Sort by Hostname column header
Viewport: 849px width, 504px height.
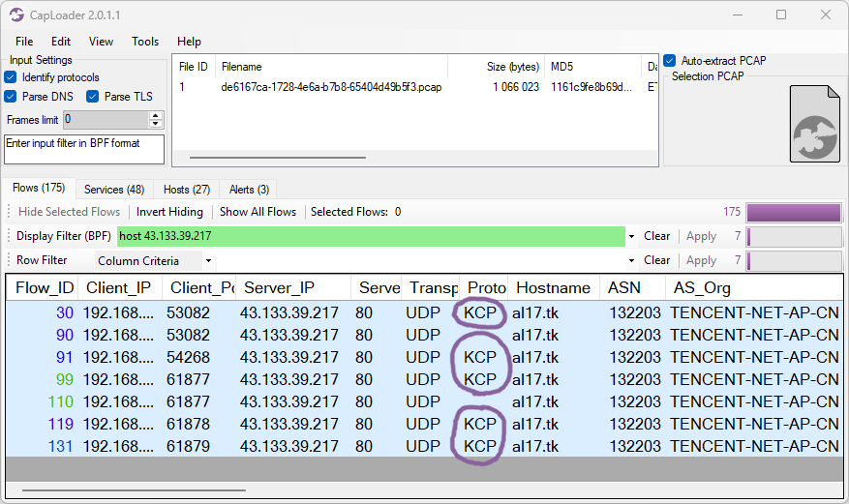pyautogui.click(x=554, y=287)
